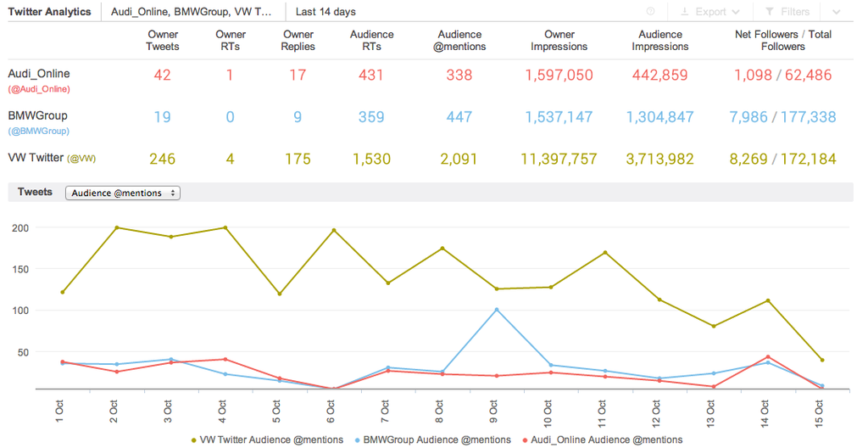
Task: Click the Export download arrow icon
Action: click(x=684, y=12)
